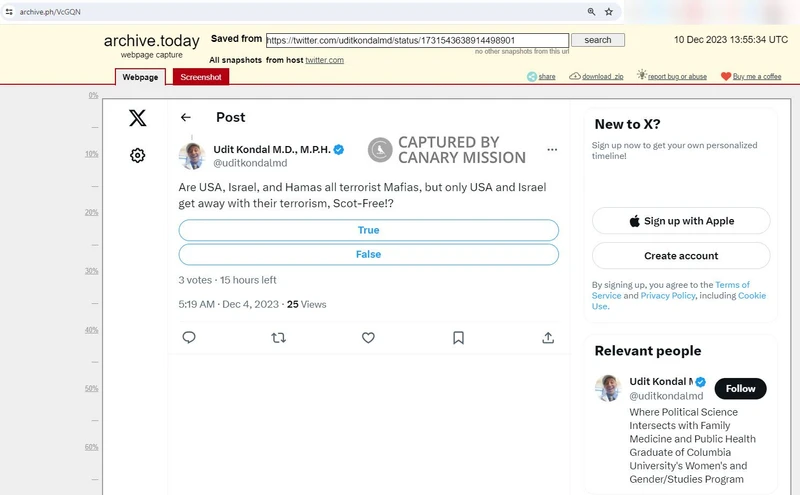Click the saved-from URL input field

click(x=417, y=40)
